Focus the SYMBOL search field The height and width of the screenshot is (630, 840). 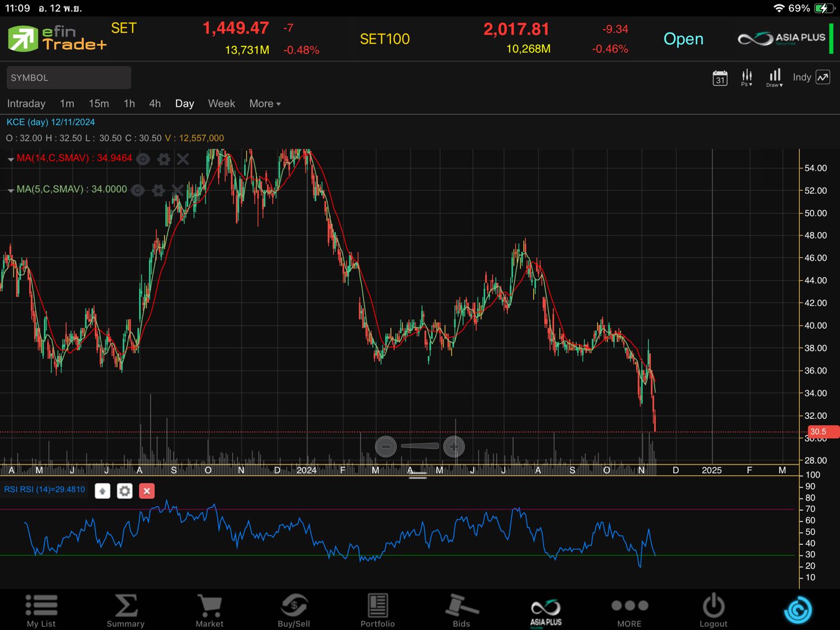(69, 78)
